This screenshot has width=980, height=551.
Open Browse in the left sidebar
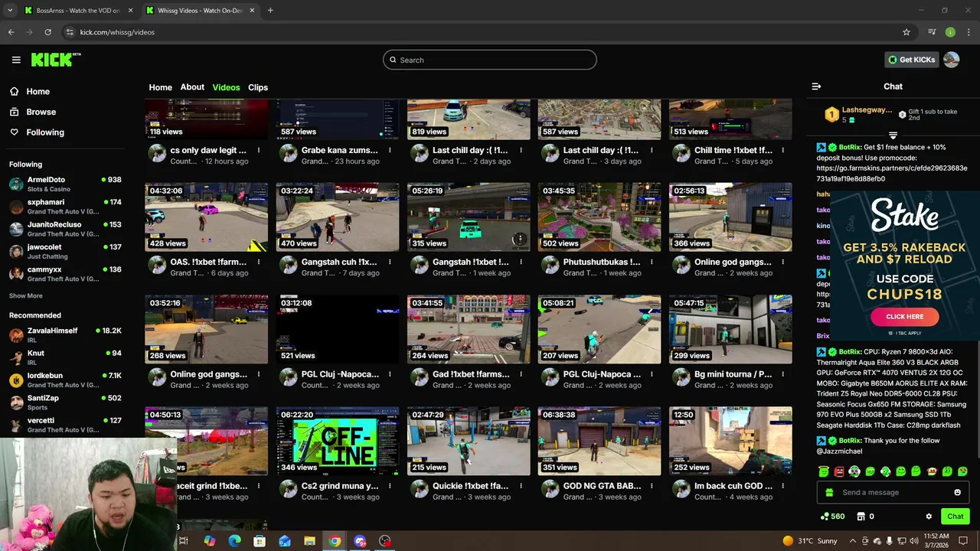(41, 112)
